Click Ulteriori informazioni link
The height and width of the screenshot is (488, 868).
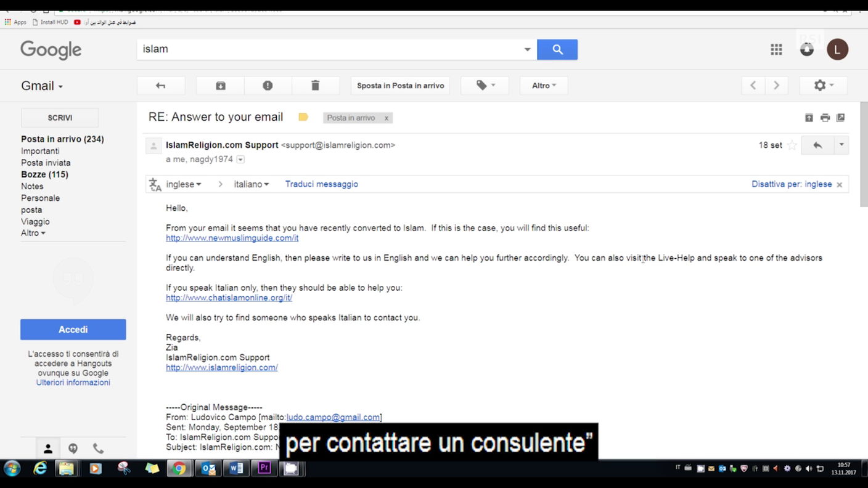73,383
